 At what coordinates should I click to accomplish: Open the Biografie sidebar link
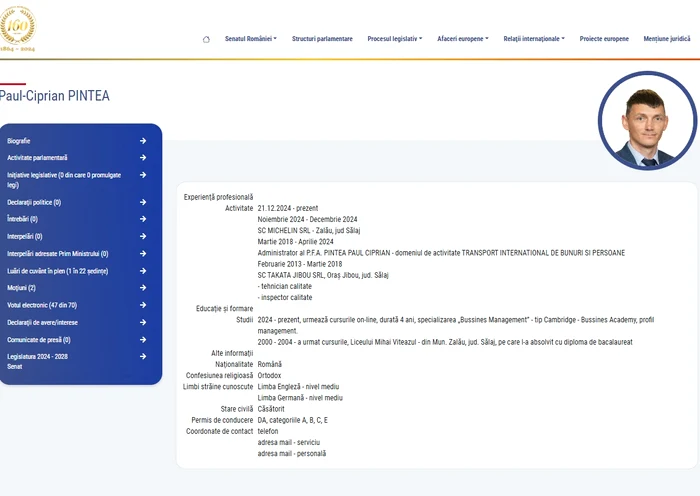click(x=19, y=141)
